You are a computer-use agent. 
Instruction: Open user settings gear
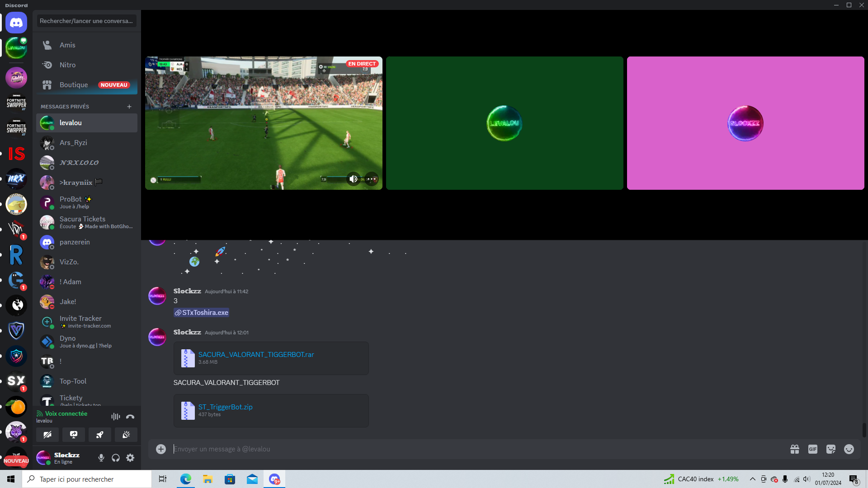click(x=130, y=458)
